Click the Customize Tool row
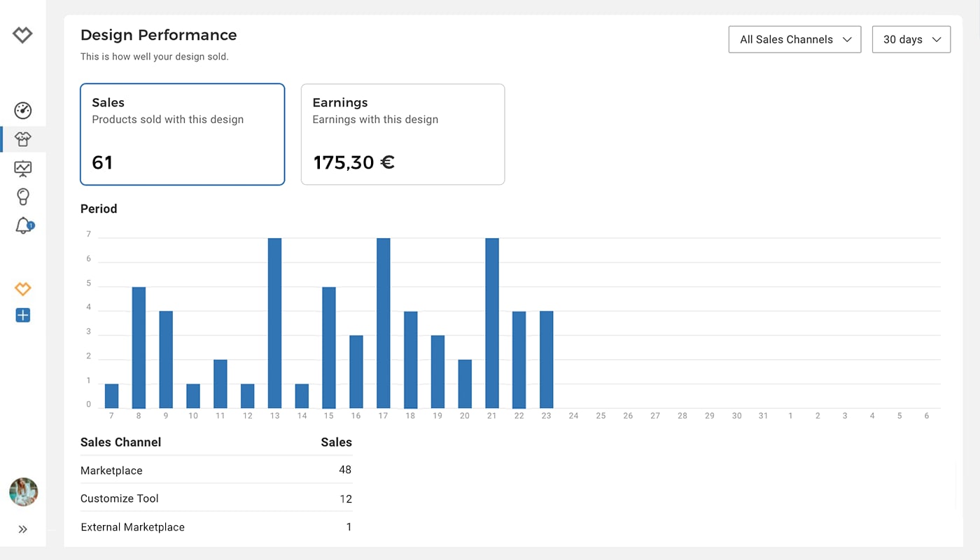 (x=216, y=498)
